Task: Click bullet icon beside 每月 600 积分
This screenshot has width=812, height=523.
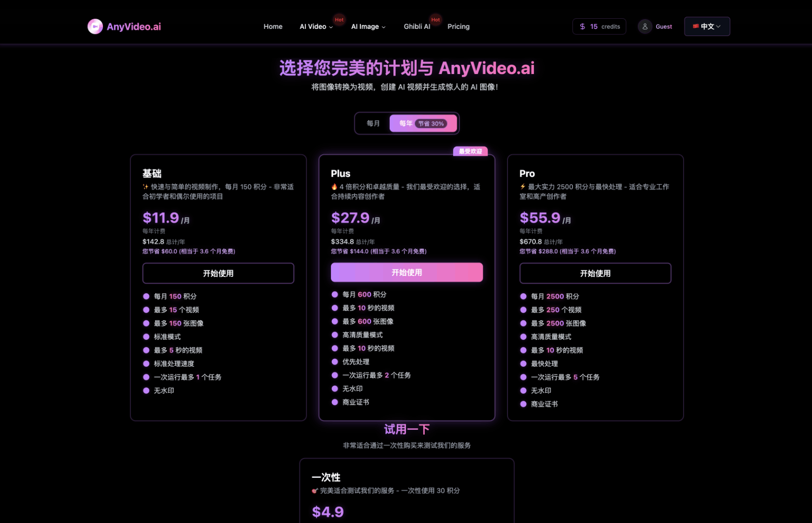Action: coord(334,294)
